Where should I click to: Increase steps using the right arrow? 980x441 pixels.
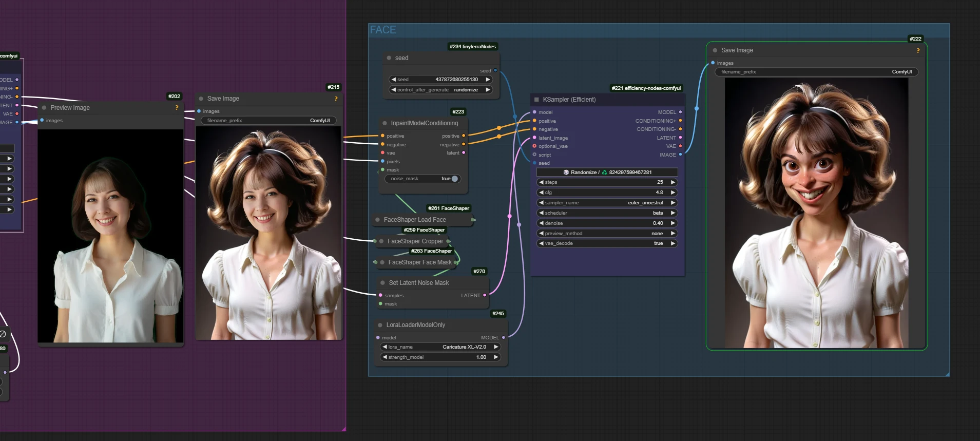pyautogui.click(x=672, y=182)
